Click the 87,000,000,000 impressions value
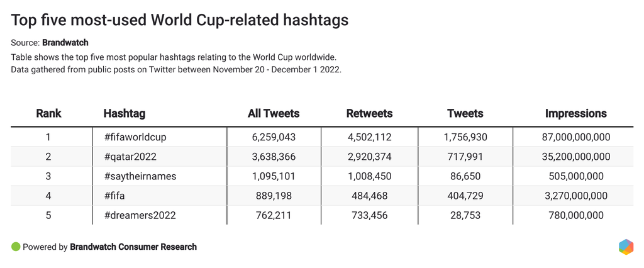 click(575, 137)
